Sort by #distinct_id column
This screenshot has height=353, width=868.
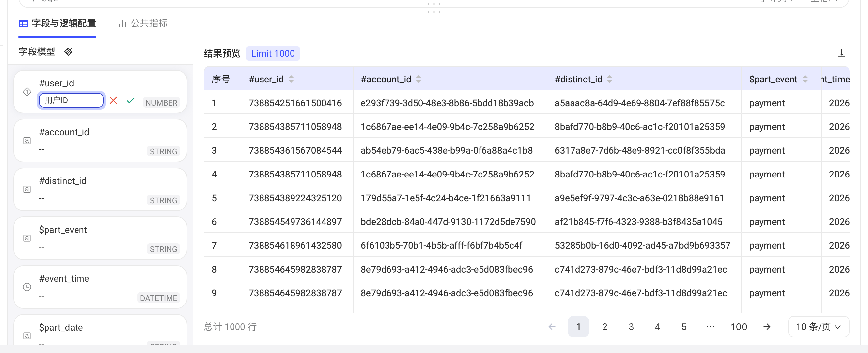tap(609, 79)
